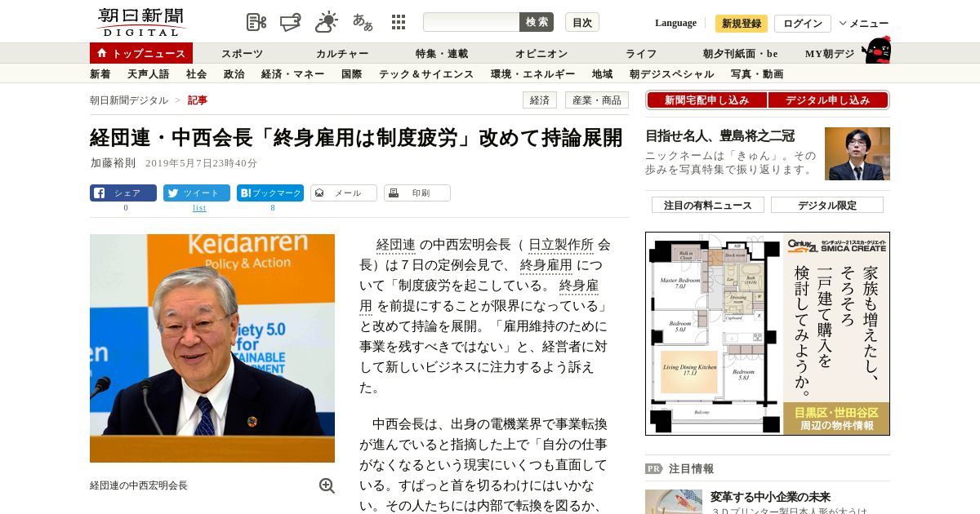
Task: Select 新着 in the sub navigation
Action: [x=100, y=74]
